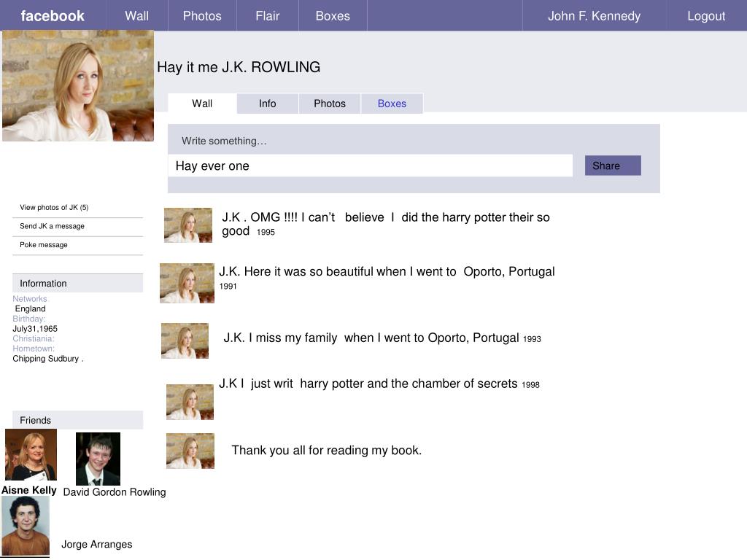
Task: Click avatar beside 'Thank you all' post
Action: coord(190,451)
